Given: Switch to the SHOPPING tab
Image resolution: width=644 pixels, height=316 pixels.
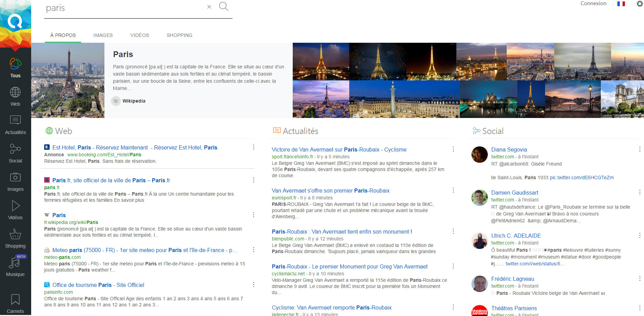Looking at the screenshot, I should pos(179,35).
